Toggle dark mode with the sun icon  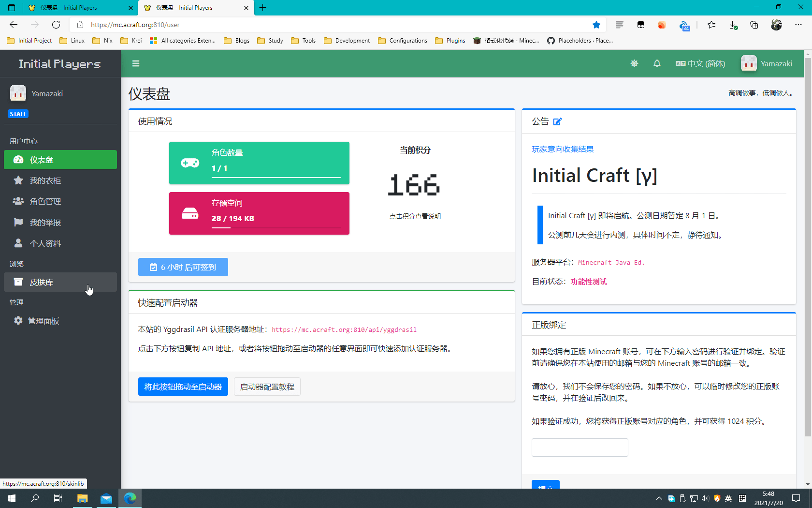coord(634,63)
